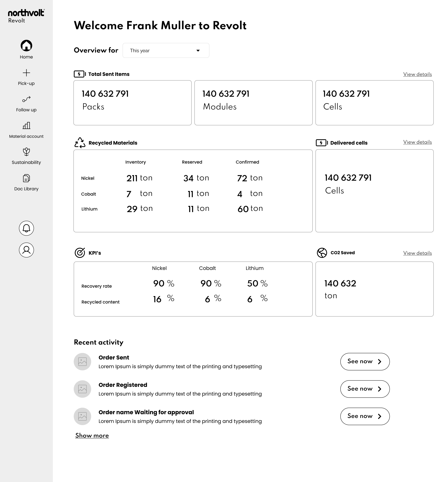Click the Northvolt Revolt logo
Screen dimensions: 448x482
point(26,16)
